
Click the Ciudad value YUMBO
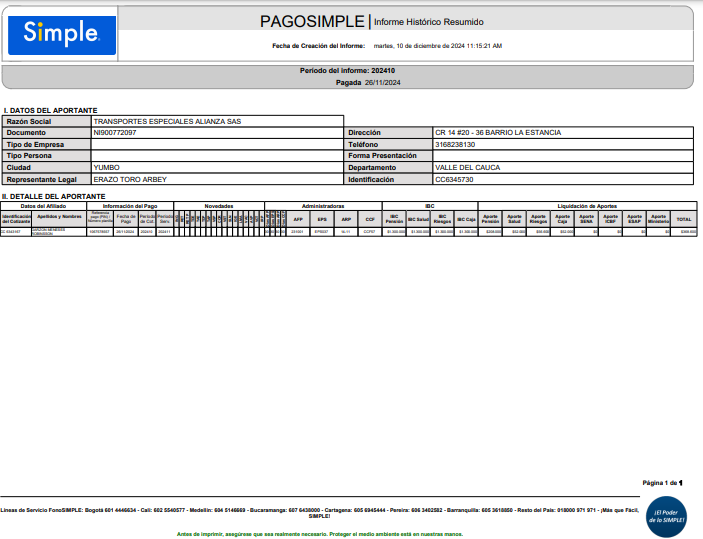click(x=107, y=168)
